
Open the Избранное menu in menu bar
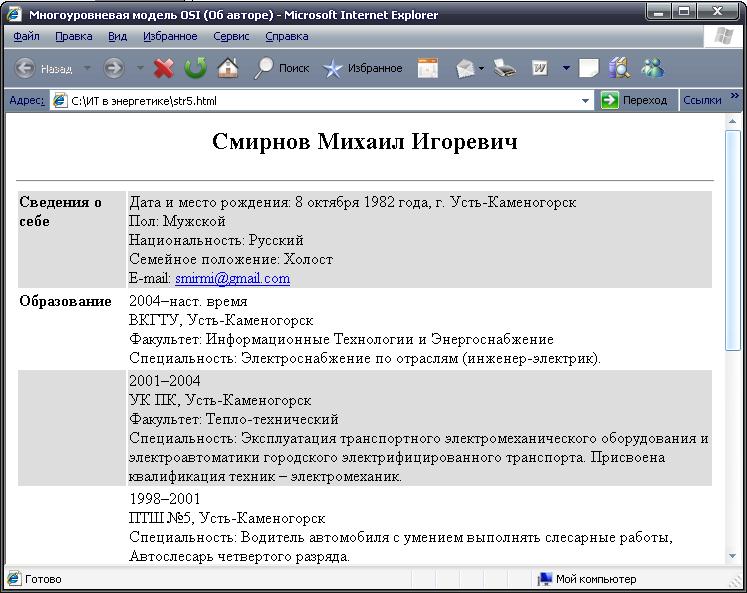coord(170,36)
